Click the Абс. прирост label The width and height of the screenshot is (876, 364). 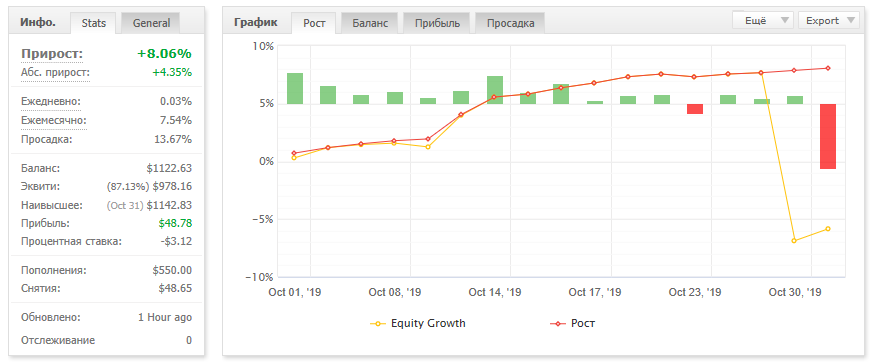tap(55, 73)
